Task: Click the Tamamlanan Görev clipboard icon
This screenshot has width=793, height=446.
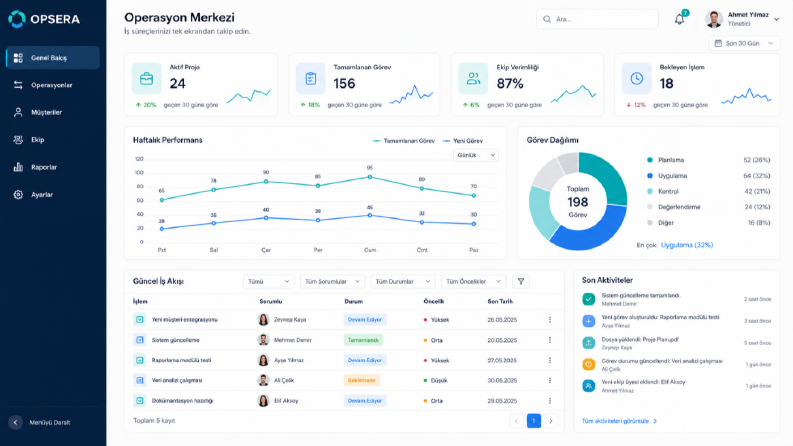Action: coord(310,78)
